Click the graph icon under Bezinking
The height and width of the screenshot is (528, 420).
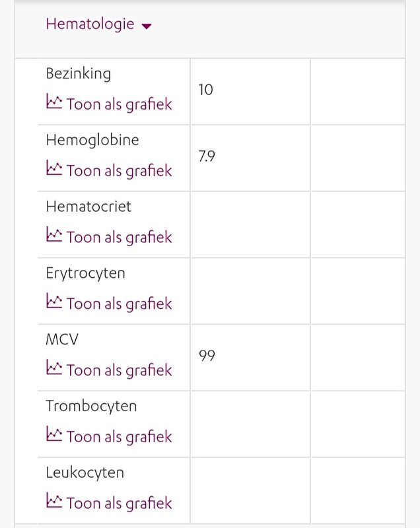(54, 102)
